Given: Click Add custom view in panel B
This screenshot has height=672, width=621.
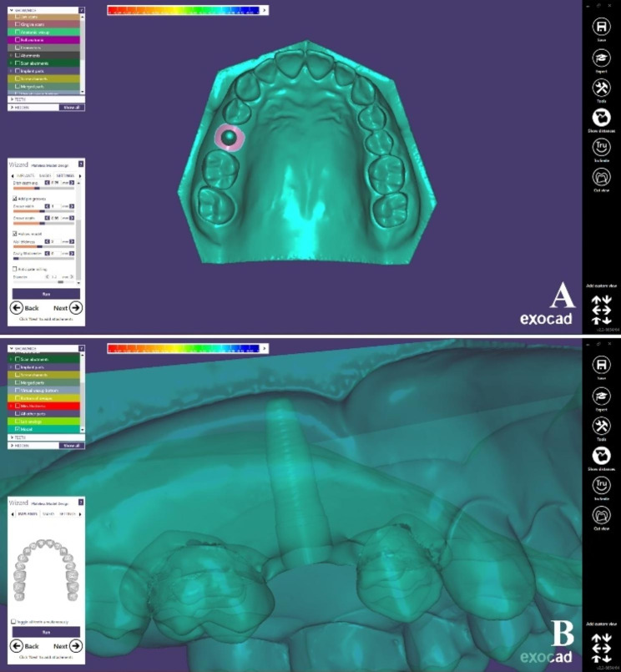Looking at the screenshot, I should [601, 624].
